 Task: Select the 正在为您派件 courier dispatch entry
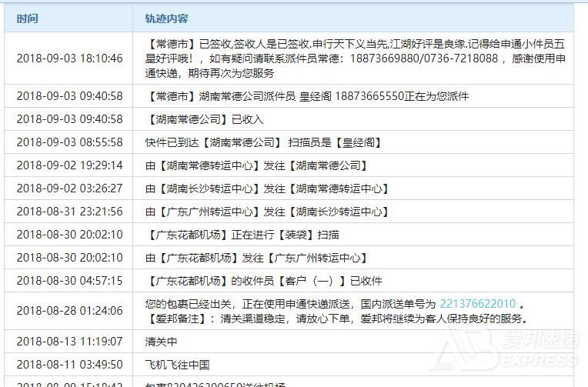click(307, 96)
